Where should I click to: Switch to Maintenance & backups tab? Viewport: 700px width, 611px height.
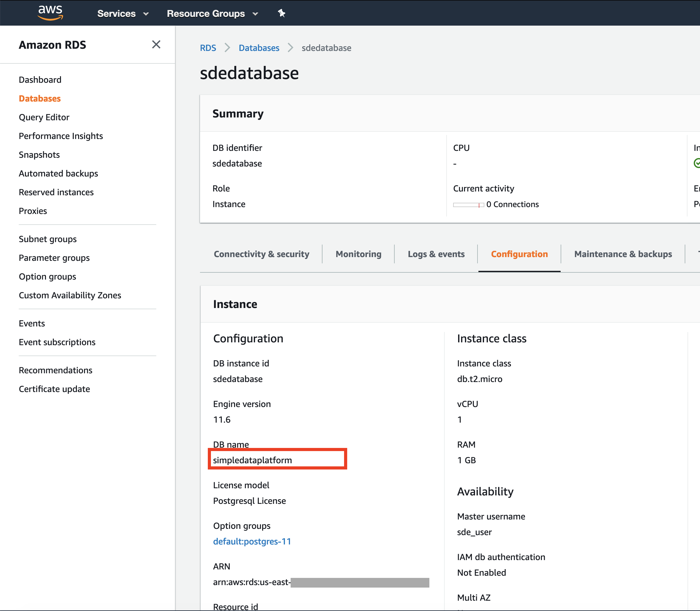click(x=623, y=254)
